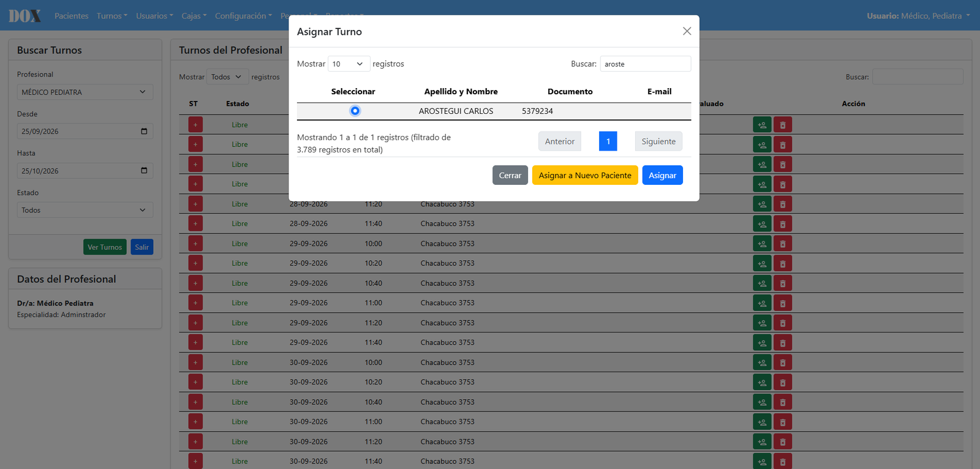This screenshot has width=980, height=469.
Task: Select the AROSTEGUI CARLOS radio button
Action: 355,111
